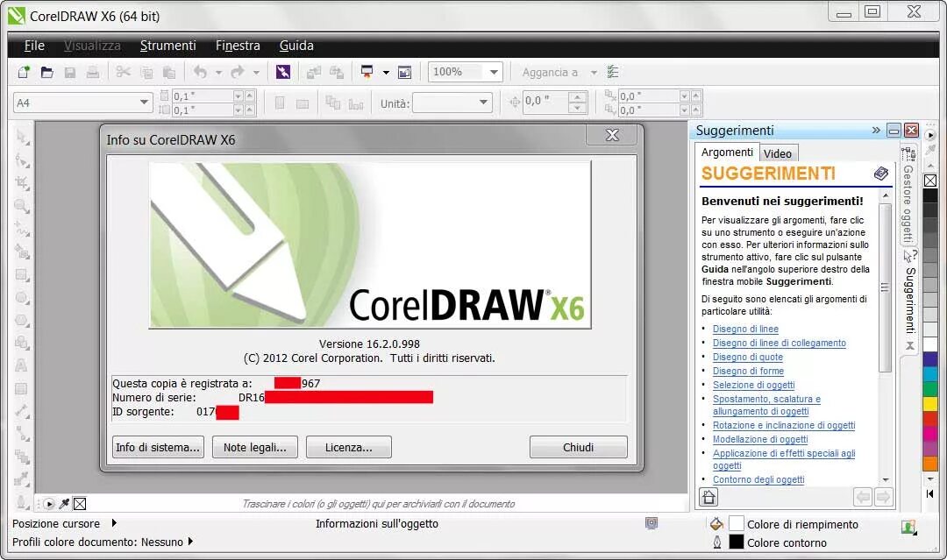Click the purple search content icon
This screenshot has width=947, height=560.
tap(282, 73)
